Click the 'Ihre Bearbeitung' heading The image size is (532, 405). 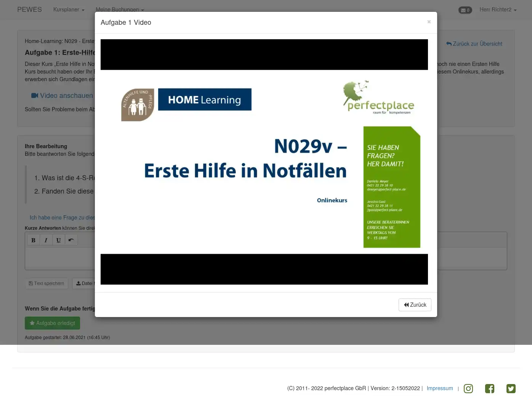click(46, 146)
